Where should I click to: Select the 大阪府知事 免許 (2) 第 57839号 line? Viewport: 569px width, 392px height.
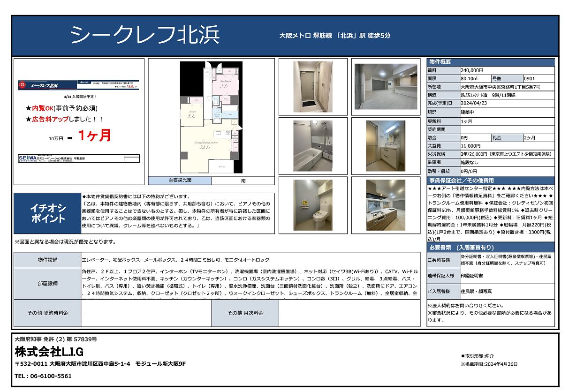pyautogui.click(x=56, y=339)
